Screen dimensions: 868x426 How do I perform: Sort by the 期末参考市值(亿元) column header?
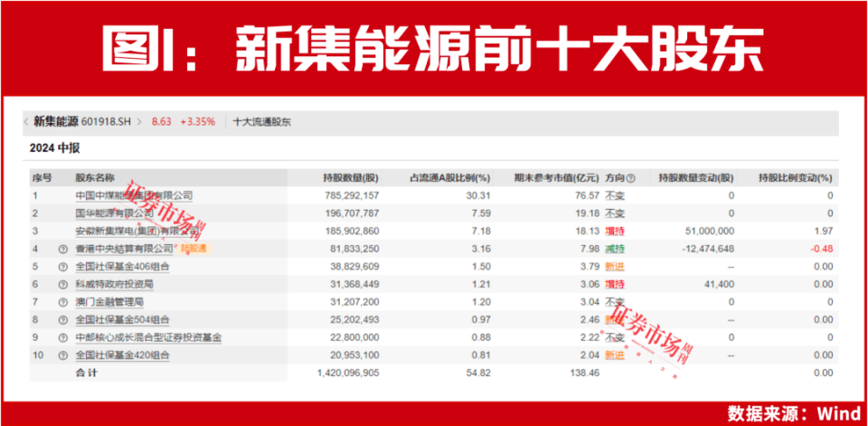point(557,178)
